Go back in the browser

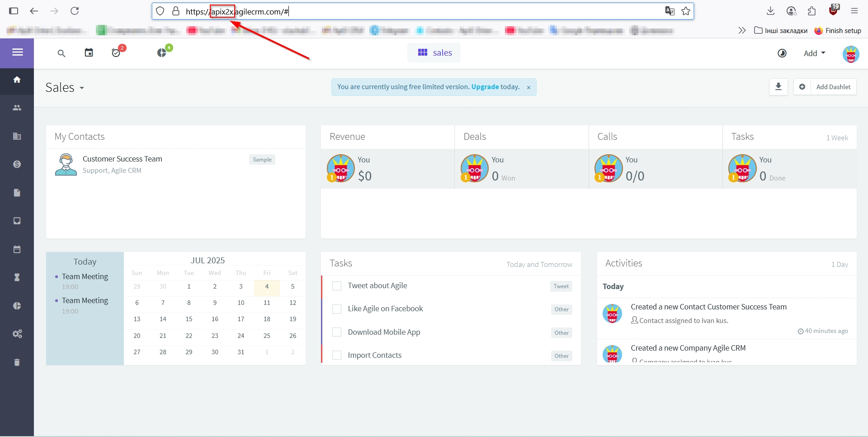[x=34, y=11]
